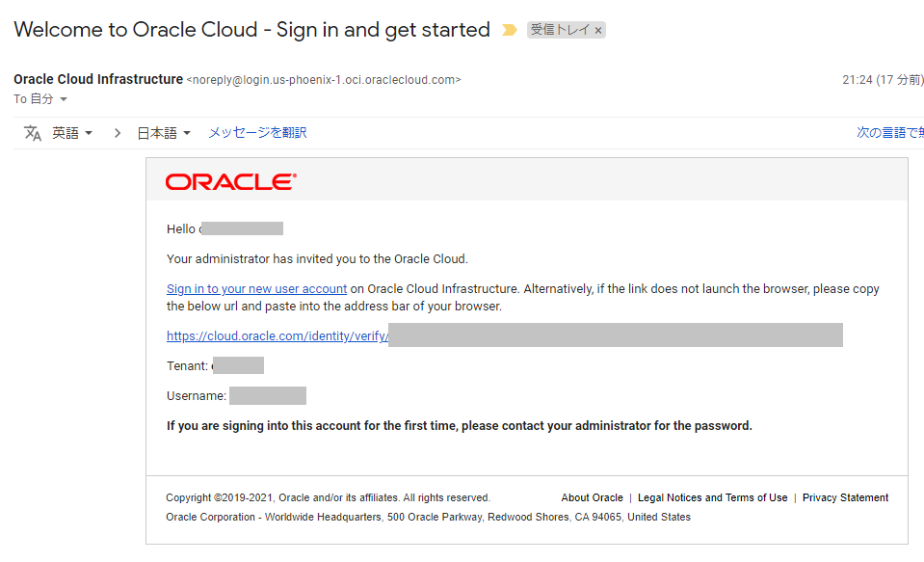Open the 英語 source language dropdown

coord(72,133)
